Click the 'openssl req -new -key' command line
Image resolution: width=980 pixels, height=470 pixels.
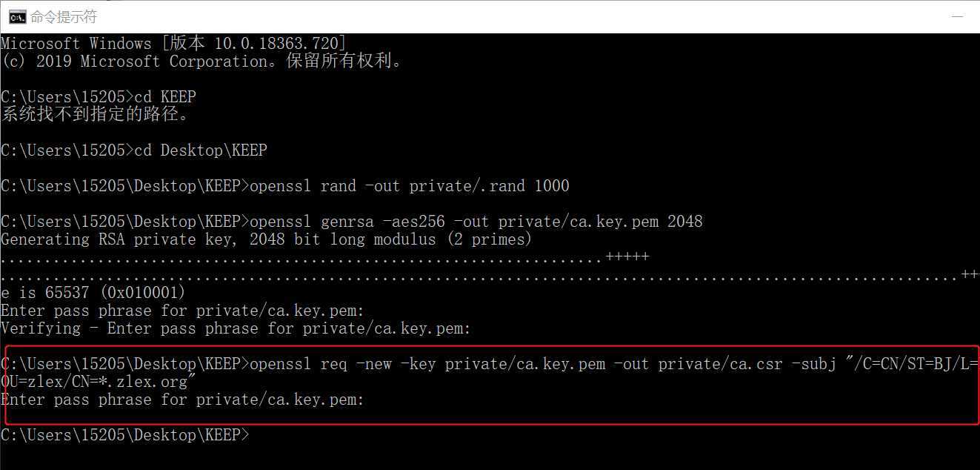(490, 364)
